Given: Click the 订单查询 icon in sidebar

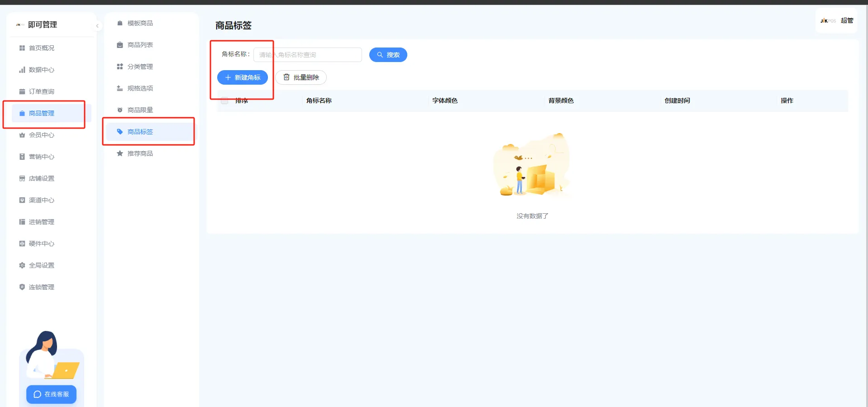Looking at the screenshot, I should point(22,91).
